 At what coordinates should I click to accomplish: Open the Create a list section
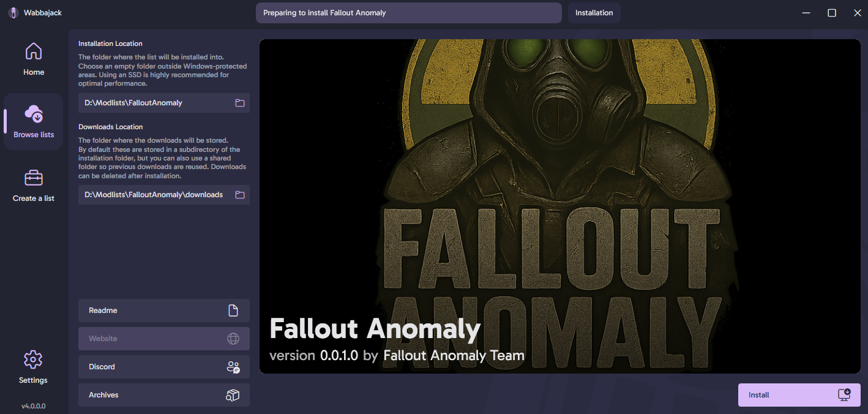34,186
